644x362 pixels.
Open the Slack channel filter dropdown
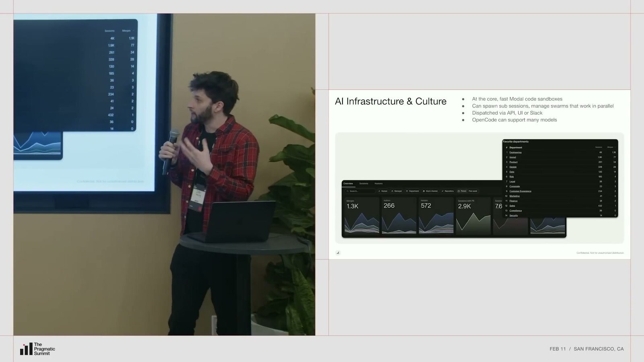(430, 191)
